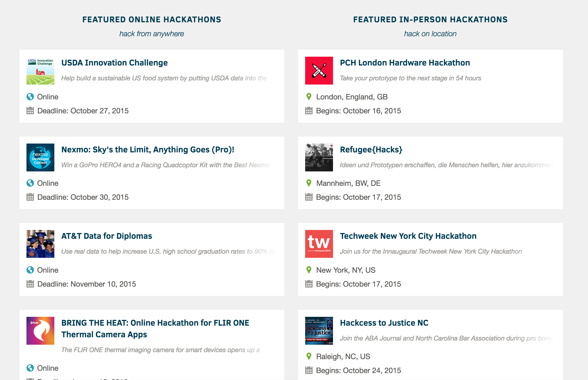Open the AT&T Data for Diplomas link
588x380 pixels.
click(x=107, y=236)
